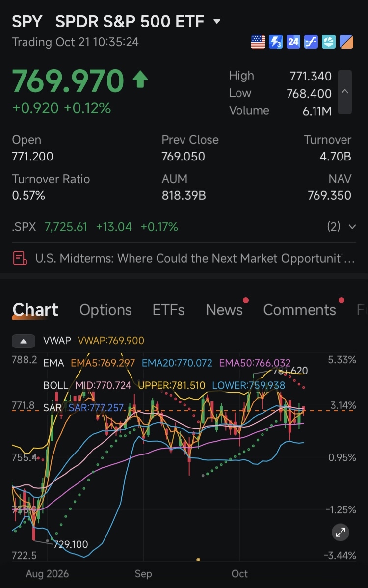The width and height of the screenshot is (368, 588).
Task: Expand the chart to full screen
Action: pyautogui.click(x=340, y=532)
